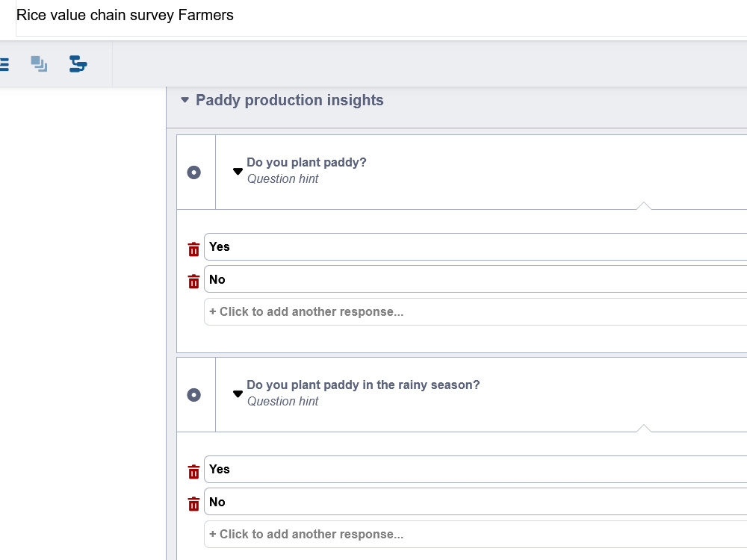Delete the first question's No response
747x560 pixels.
[x=193, y=281]
